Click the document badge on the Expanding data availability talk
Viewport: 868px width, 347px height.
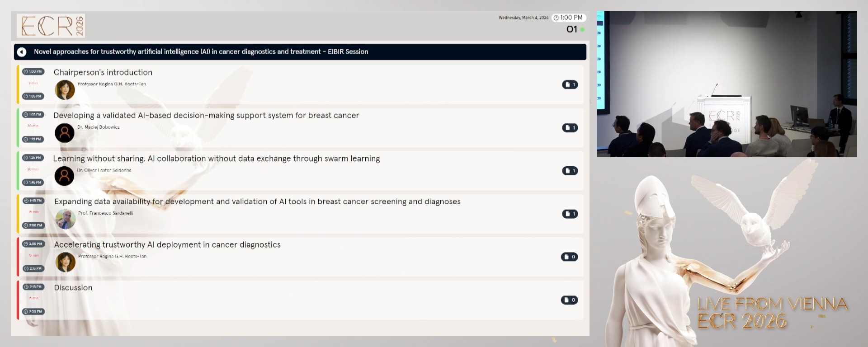pos(570,214)
